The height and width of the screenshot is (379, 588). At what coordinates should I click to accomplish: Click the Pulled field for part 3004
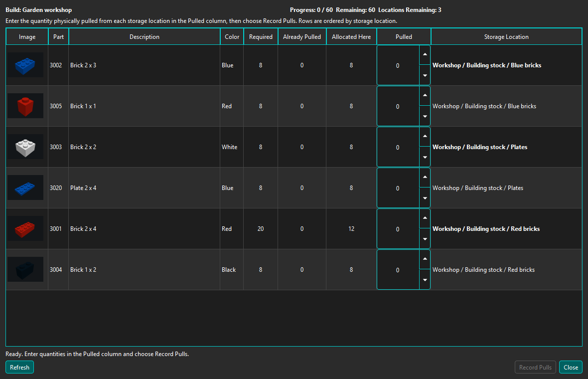(398, 270)
